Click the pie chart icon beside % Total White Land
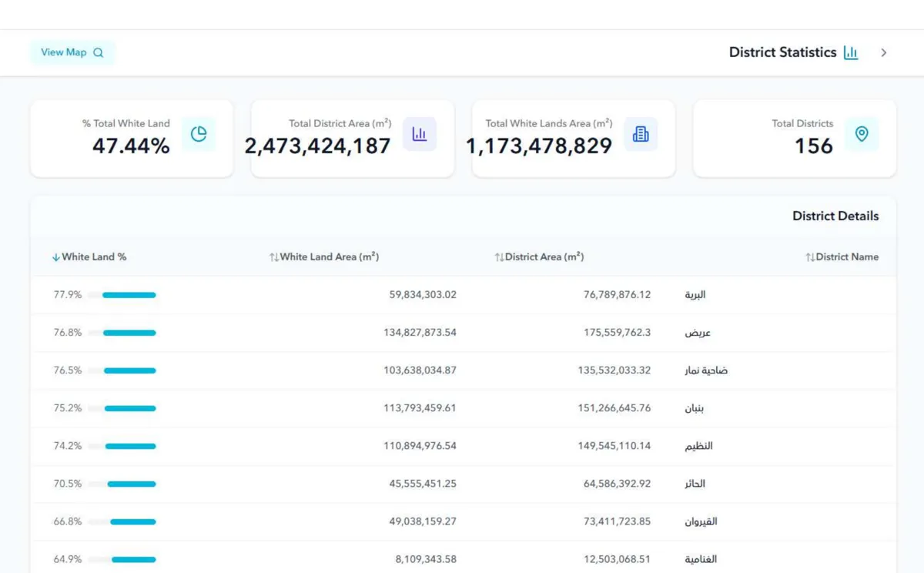The height and width of the screenshot is (573, 924). pos(199,134)
